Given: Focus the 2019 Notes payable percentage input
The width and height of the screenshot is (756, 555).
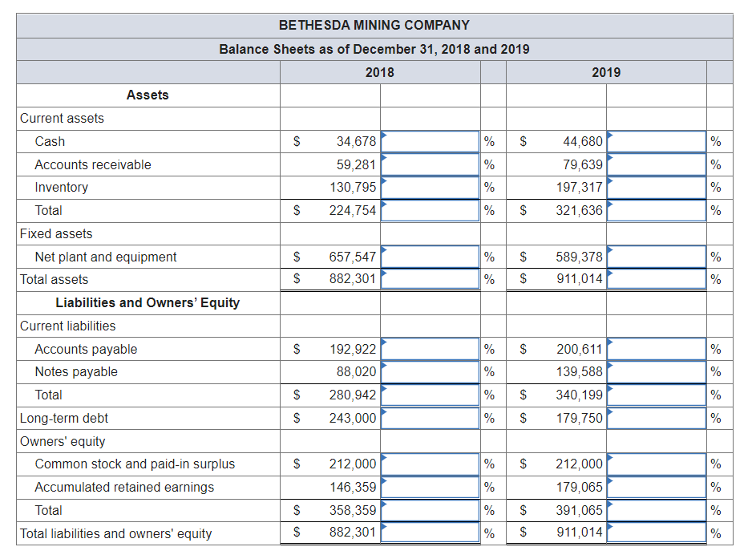Looking at the screenshot, I should (657, 372).
